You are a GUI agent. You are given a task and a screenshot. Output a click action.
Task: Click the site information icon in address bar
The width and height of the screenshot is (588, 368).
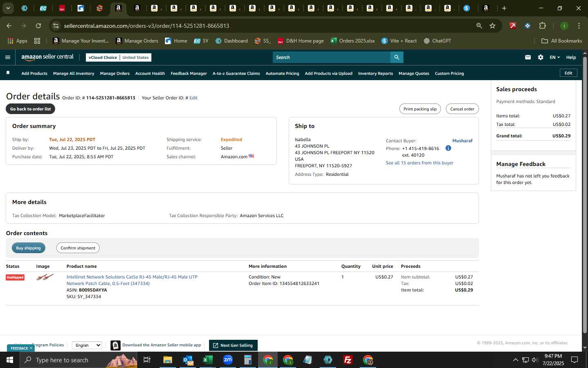point(56,26)
